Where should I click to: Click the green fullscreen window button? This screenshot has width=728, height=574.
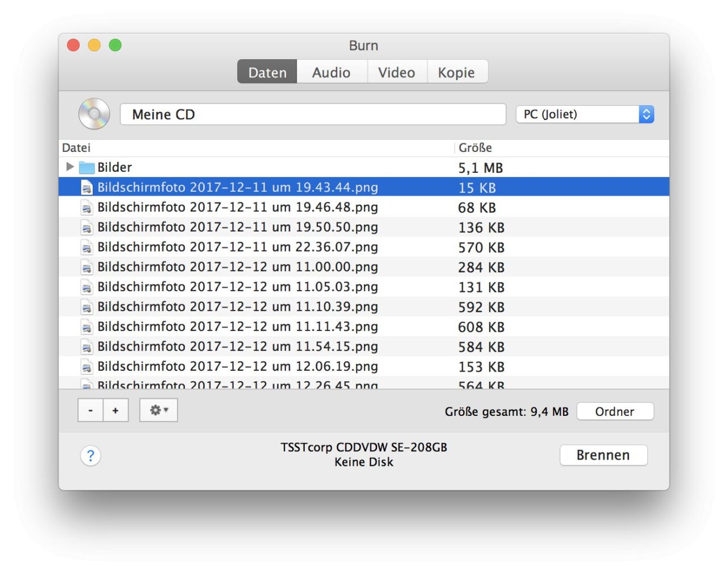click(x=115, y=45)
